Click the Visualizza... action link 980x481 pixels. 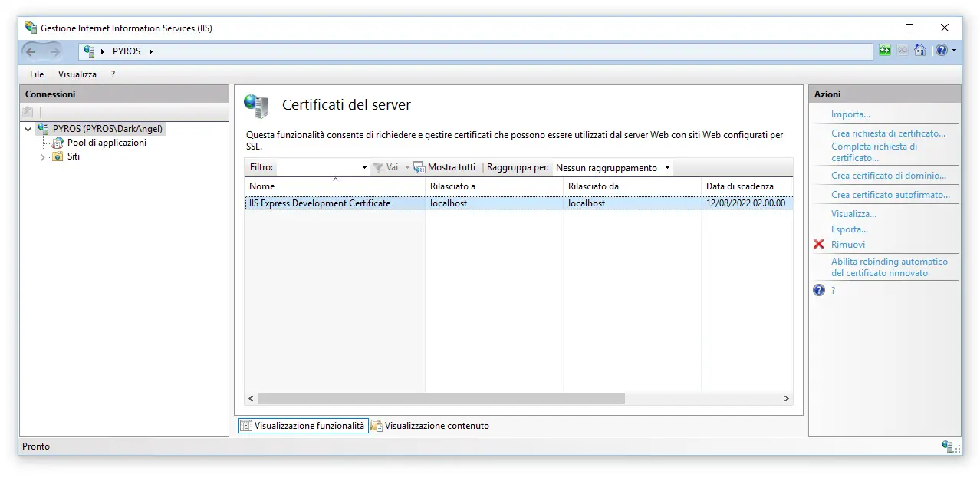pos(853,214)
